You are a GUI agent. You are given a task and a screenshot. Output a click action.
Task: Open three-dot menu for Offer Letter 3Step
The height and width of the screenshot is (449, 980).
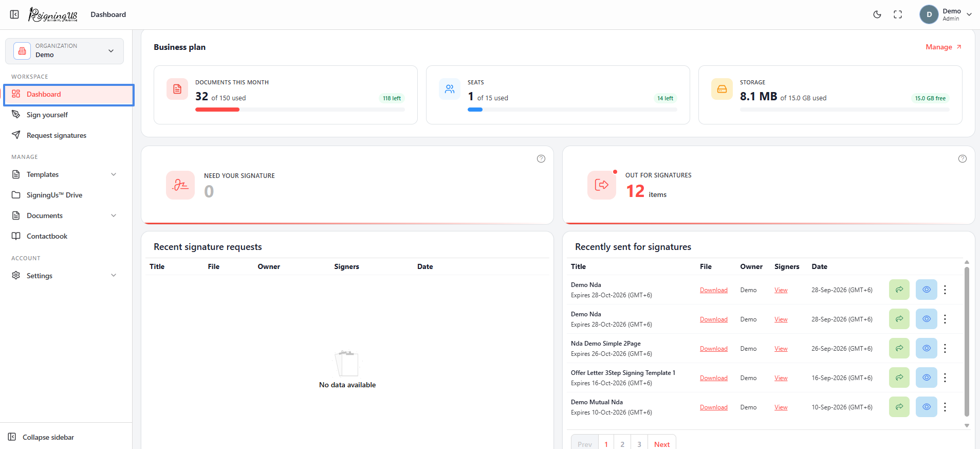945,378
